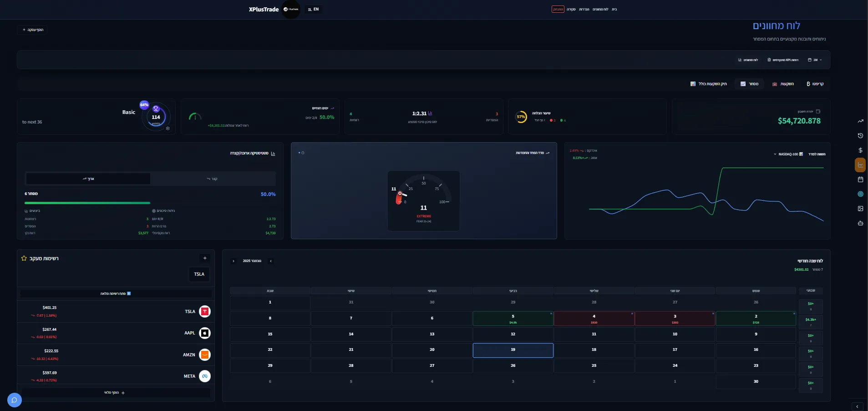The height and width of the screenshot is (411, 868).
Task: Select the Long (ארוך) statistics toggle
Action: (88, 179)
